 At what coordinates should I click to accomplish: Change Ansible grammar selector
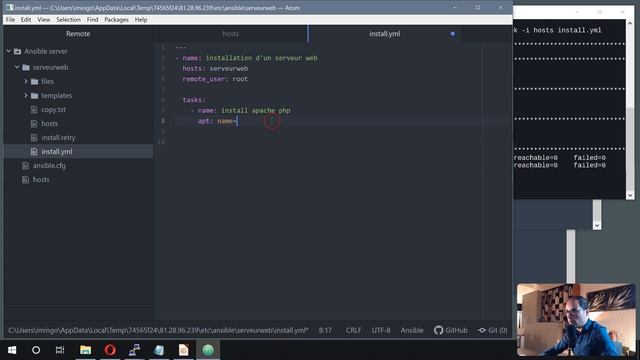click(x=412, y=330)
